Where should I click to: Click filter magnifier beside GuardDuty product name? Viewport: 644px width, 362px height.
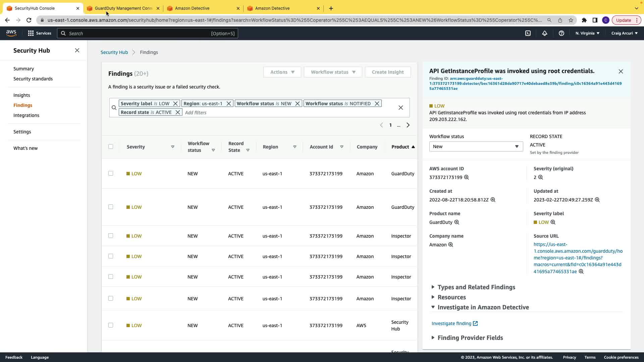click(x=457, y=222)
